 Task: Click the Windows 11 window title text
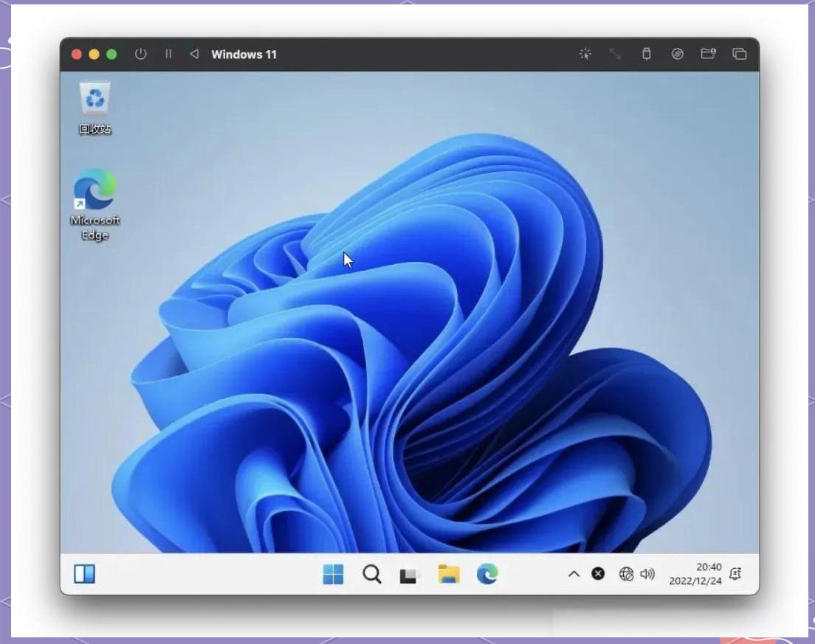(244, 54)
